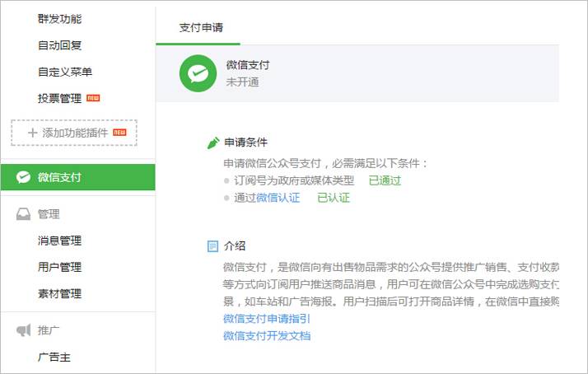Image resolution: width=588 pixels, height=374 pixels.
Task: Open the 微信支付开发文档 link
Action: pyautogui.click(x=267, y=336)
